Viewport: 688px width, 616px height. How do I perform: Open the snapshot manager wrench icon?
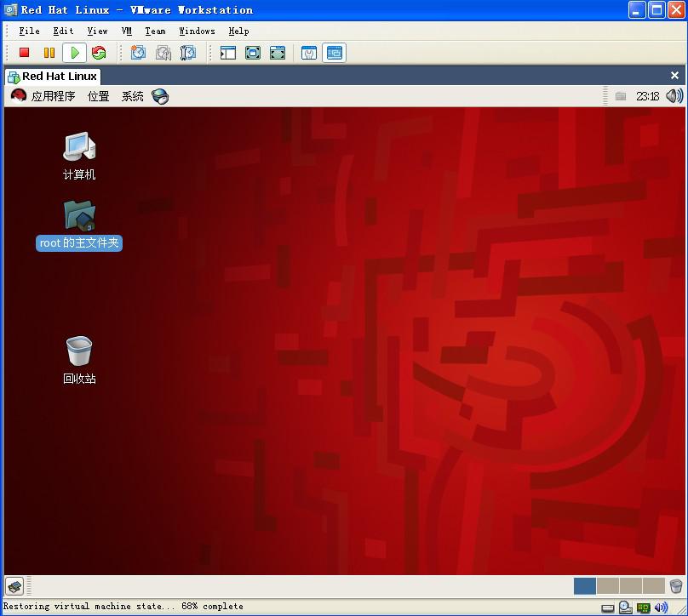click(188, 53)
